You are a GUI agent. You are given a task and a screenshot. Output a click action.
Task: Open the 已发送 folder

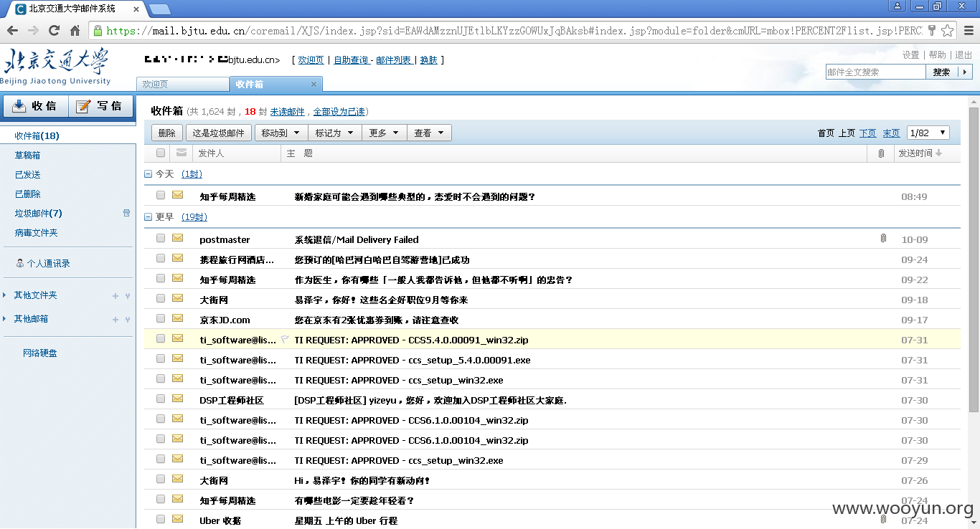(27, 174)
